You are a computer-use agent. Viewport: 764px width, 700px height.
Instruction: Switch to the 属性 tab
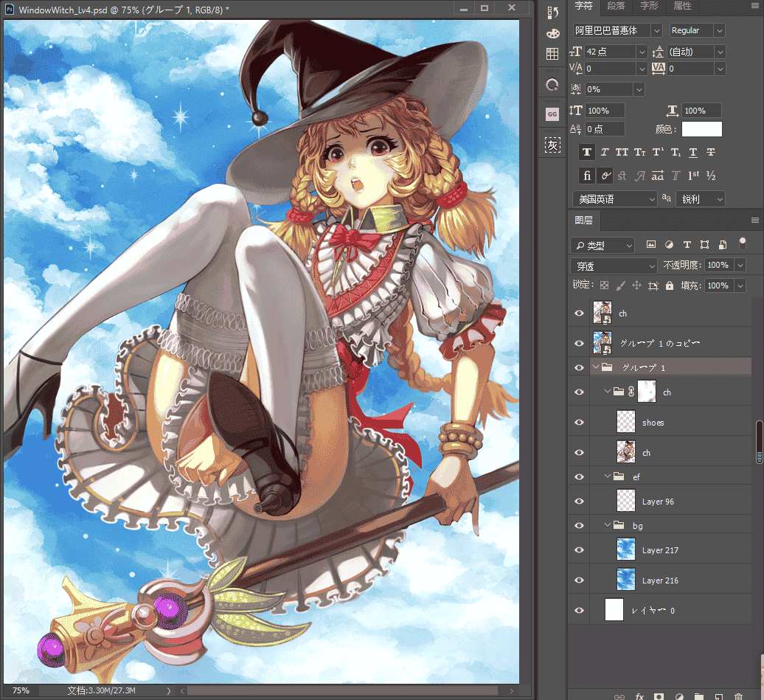(682, 6)
